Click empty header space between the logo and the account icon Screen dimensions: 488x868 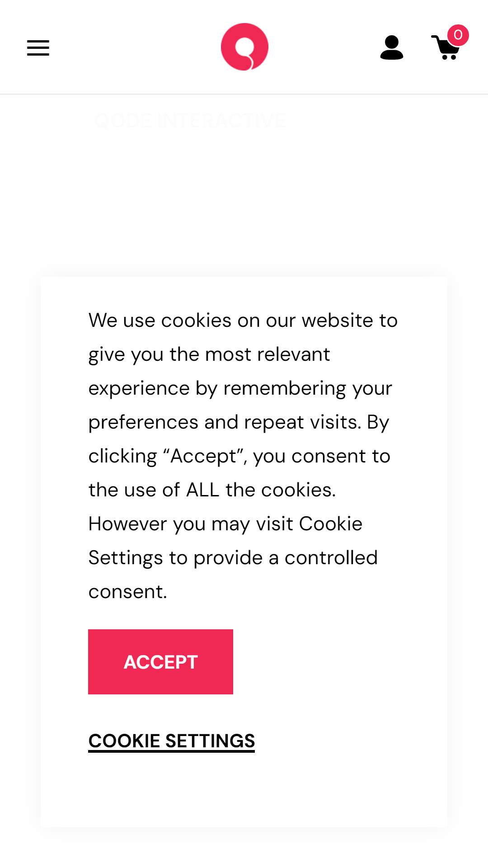[x=324, y=47]
